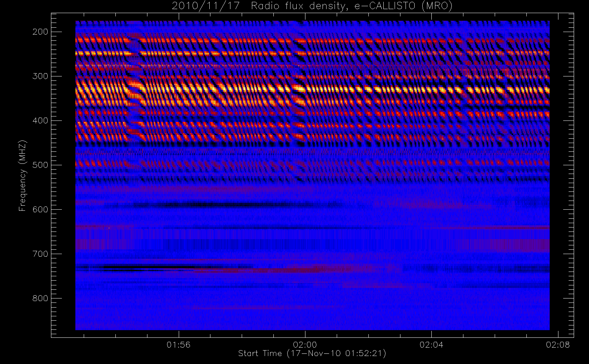Click the 02:00 time tick label

tap(305, 345)
